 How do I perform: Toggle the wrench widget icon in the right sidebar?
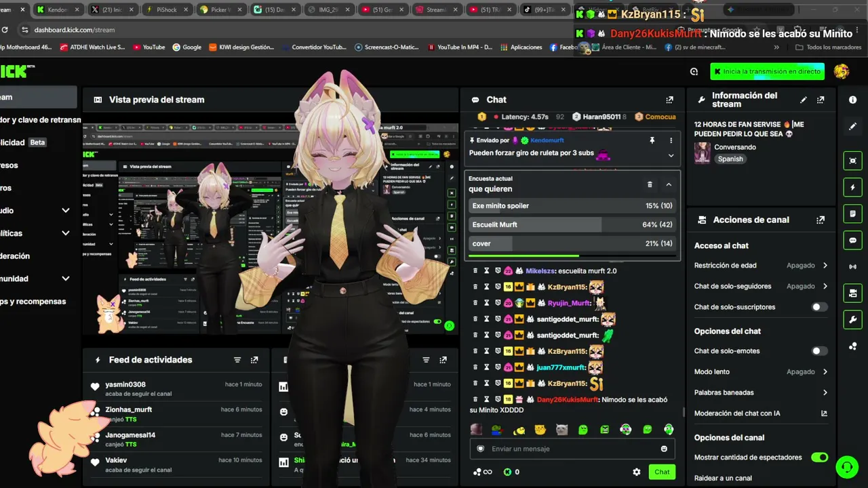(x=852, y=320)
